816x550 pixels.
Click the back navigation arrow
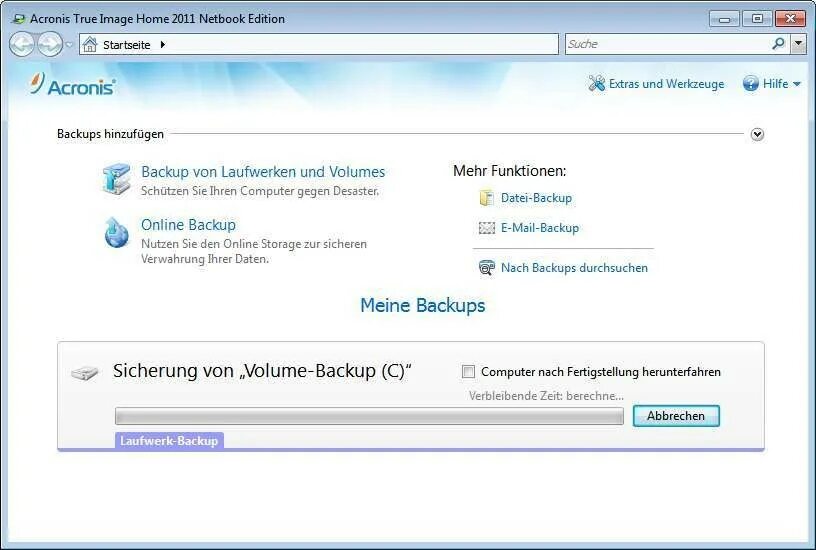pyautogui.click(x=22, y=44)
